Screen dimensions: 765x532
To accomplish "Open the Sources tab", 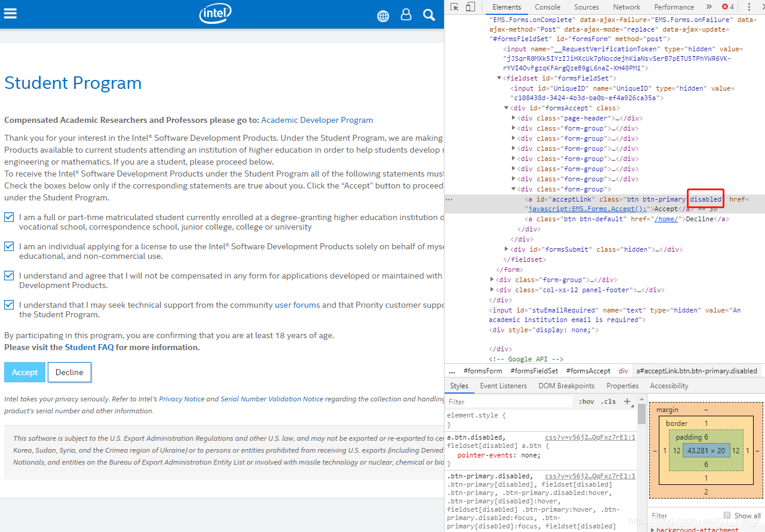I will (x=587, y=7).
